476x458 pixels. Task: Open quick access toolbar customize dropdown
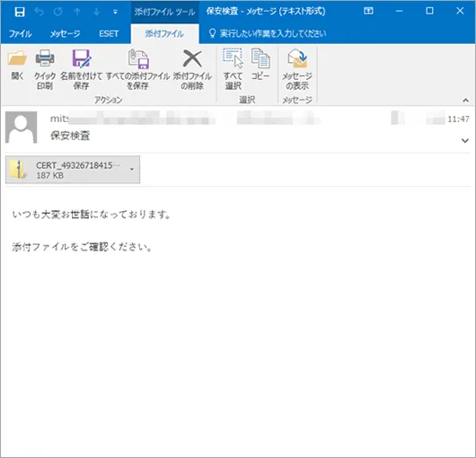(x=115, y=13)
